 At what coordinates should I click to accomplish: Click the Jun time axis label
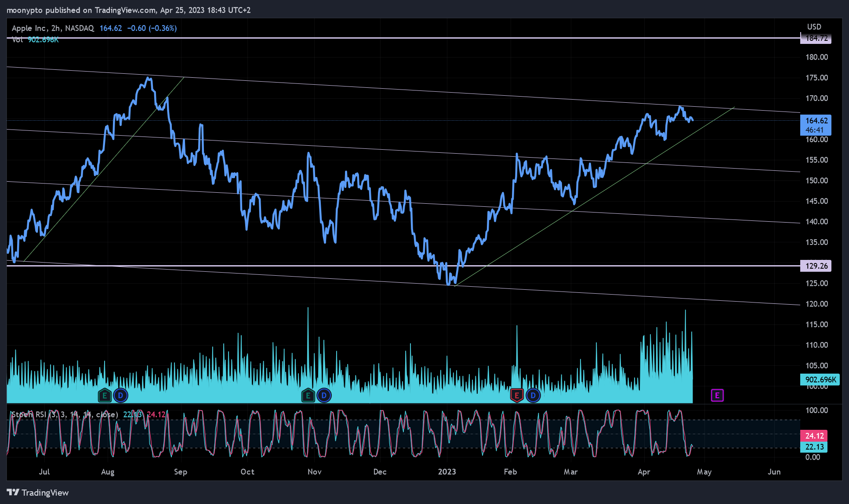click(x=774, y=472)
